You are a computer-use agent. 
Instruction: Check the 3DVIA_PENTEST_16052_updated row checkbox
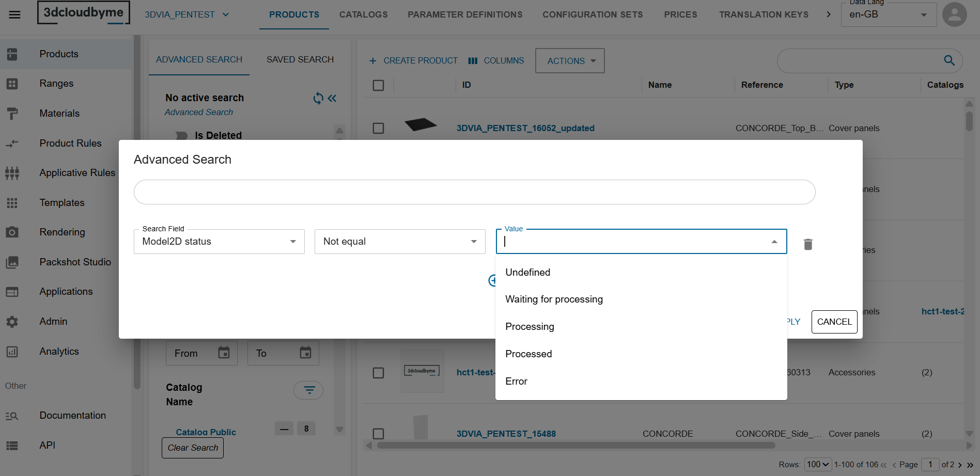click(378, 128)
